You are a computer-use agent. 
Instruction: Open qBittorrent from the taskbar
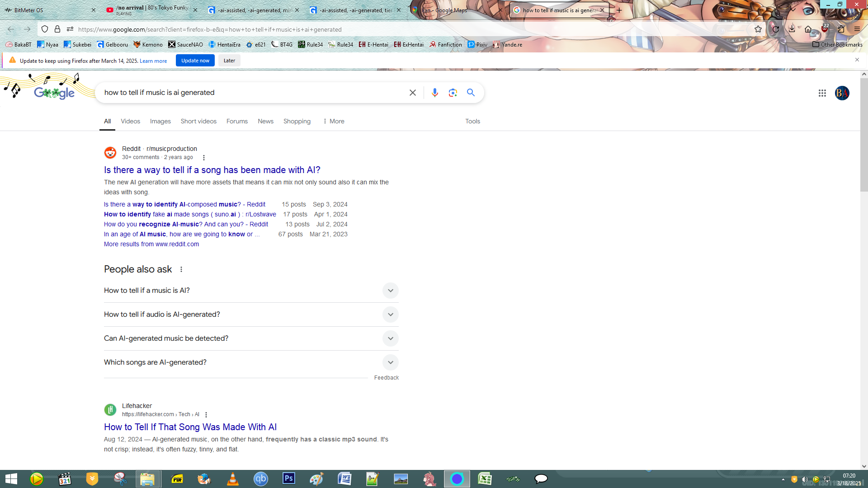pos(261,479)
